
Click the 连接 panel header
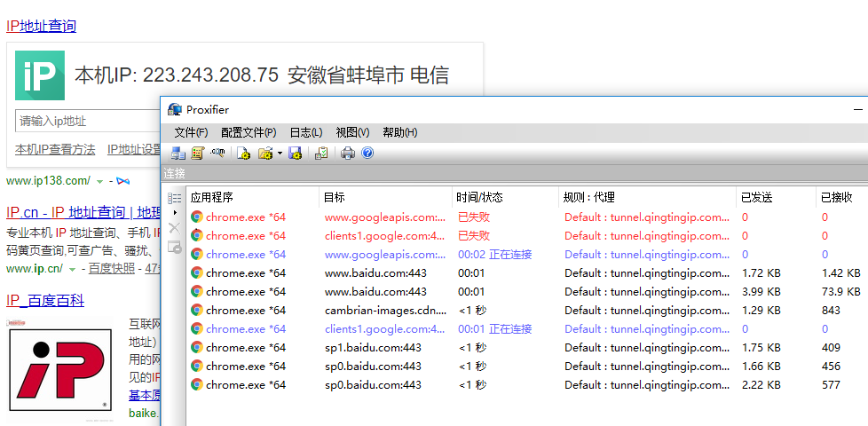(515, 174)
